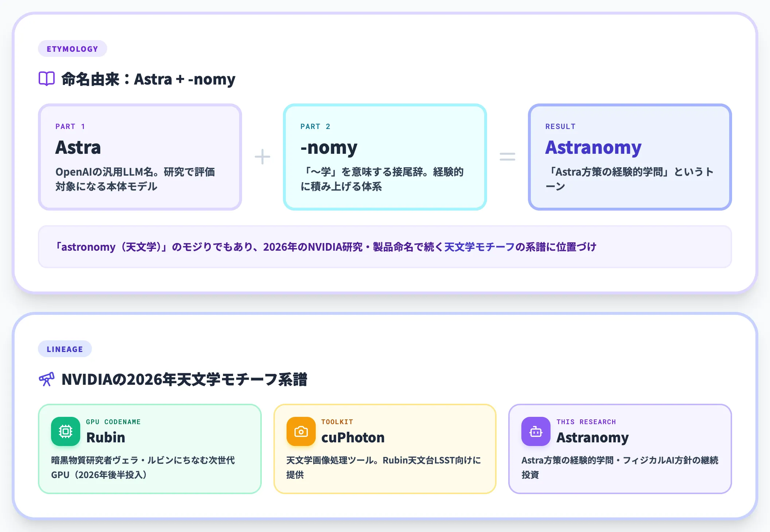The width and height of the screenshot is (770, 532).
Task: Click the description OpenAIの汎用LLM名
Action: 135,179
